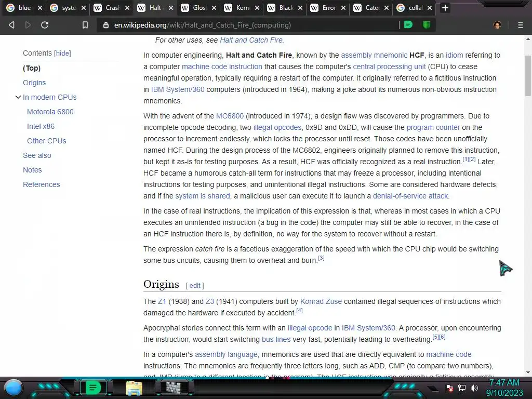Open 'Halt and Catch Fire' disambiguation link
Viewport: 532px width, 399px height.
[x=252, y=40]
